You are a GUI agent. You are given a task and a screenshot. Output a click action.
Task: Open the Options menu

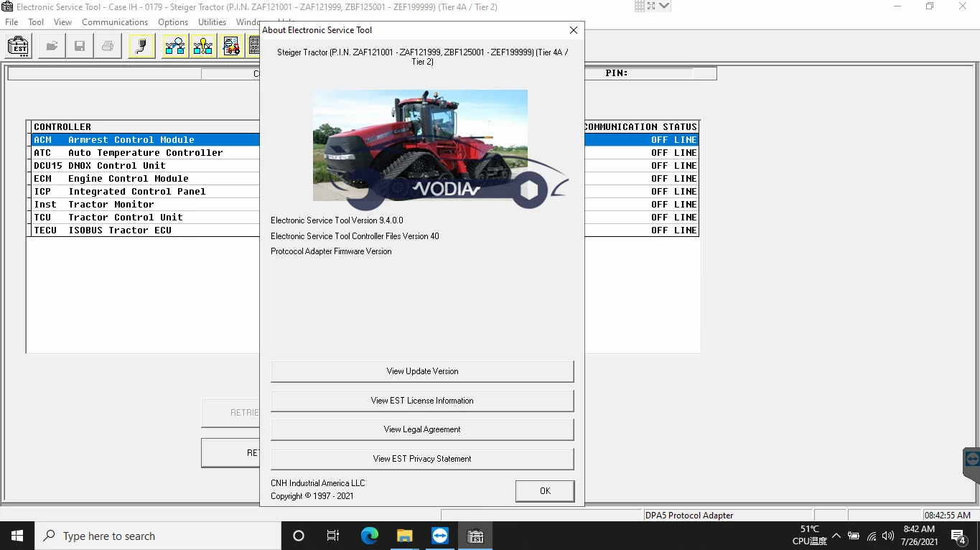(x=173, y=22)
